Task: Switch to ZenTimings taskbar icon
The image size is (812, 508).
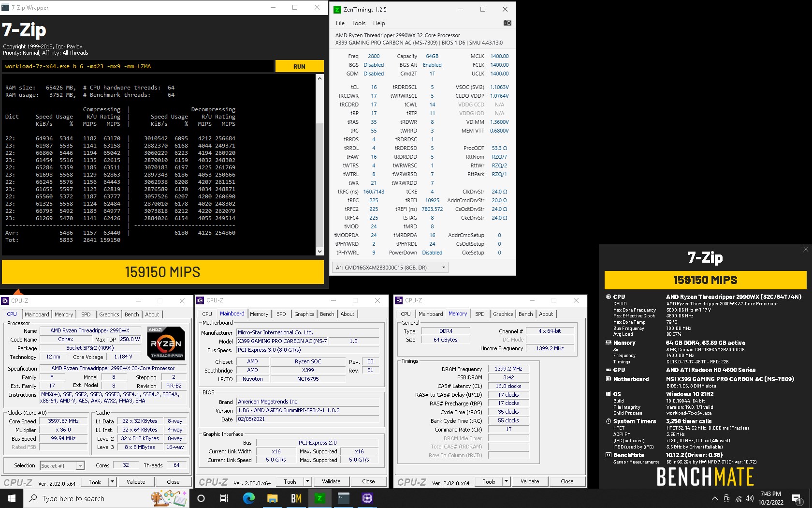Action: (x=319, y=498)
